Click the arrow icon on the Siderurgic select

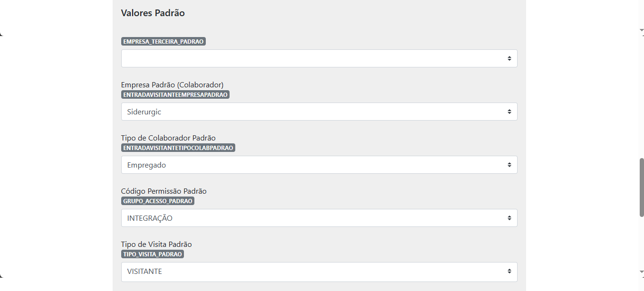(x=509, y=112)
